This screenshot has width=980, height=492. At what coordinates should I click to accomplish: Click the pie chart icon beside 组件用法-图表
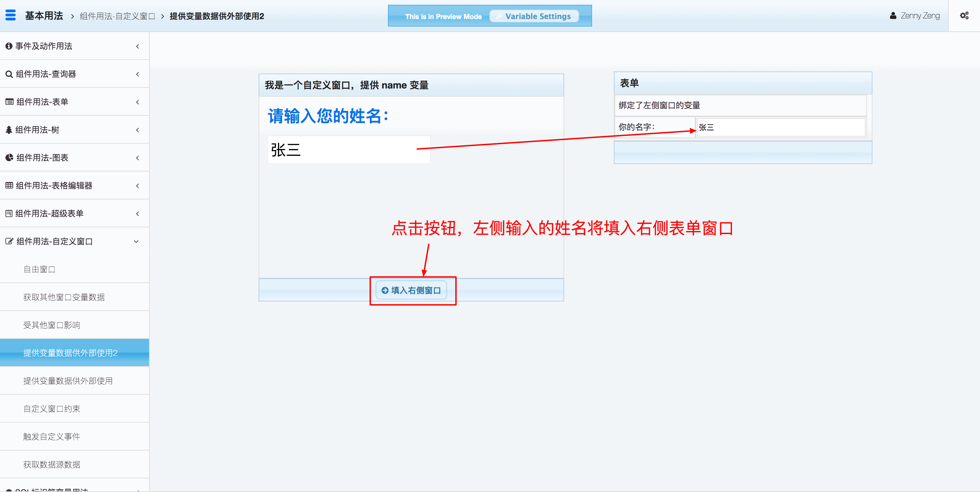tap(9, 158)
